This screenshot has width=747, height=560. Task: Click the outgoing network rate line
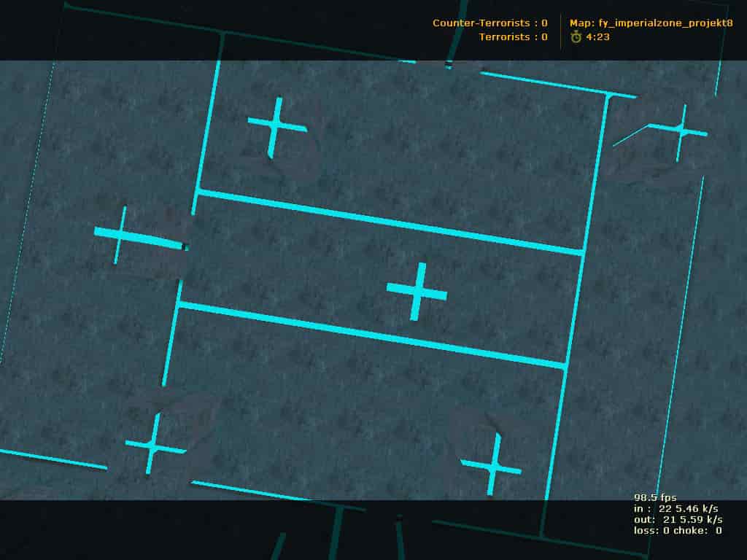[678, 519]
